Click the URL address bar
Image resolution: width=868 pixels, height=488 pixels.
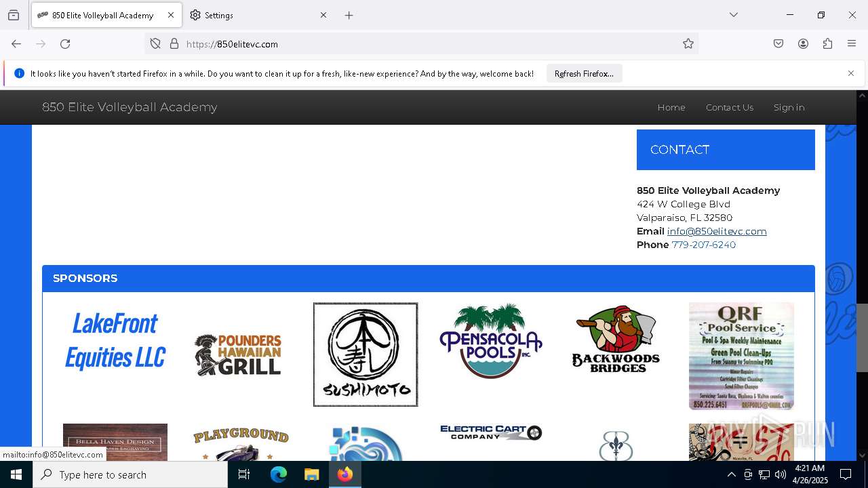pos(420,44)
